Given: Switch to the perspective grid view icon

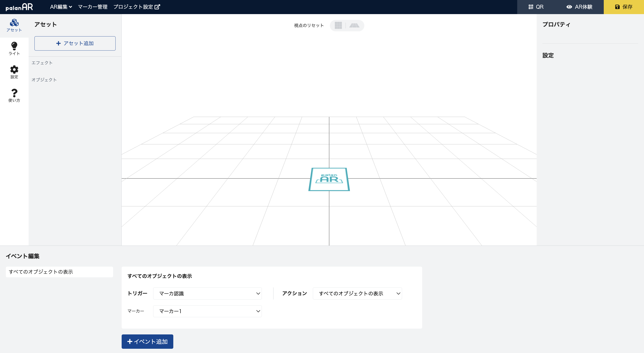Looking at the screenshot, I should pyautogui.click(x=354, y=25).
